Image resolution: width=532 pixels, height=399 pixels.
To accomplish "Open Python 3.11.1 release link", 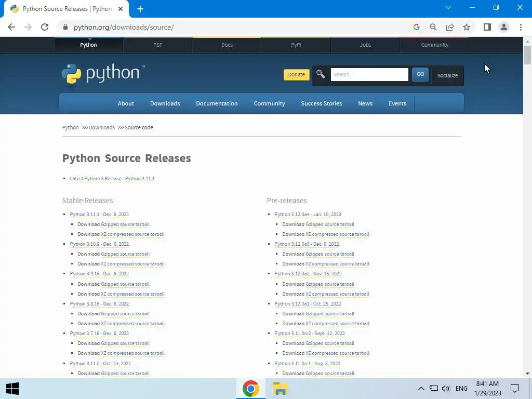I will pos(99,215).
